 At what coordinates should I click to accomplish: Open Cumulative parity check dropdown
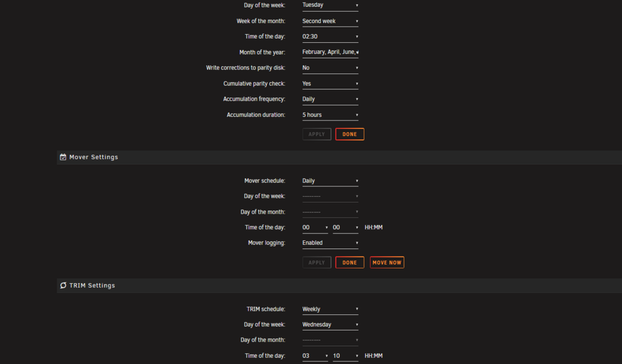click(x=330, y=84)
